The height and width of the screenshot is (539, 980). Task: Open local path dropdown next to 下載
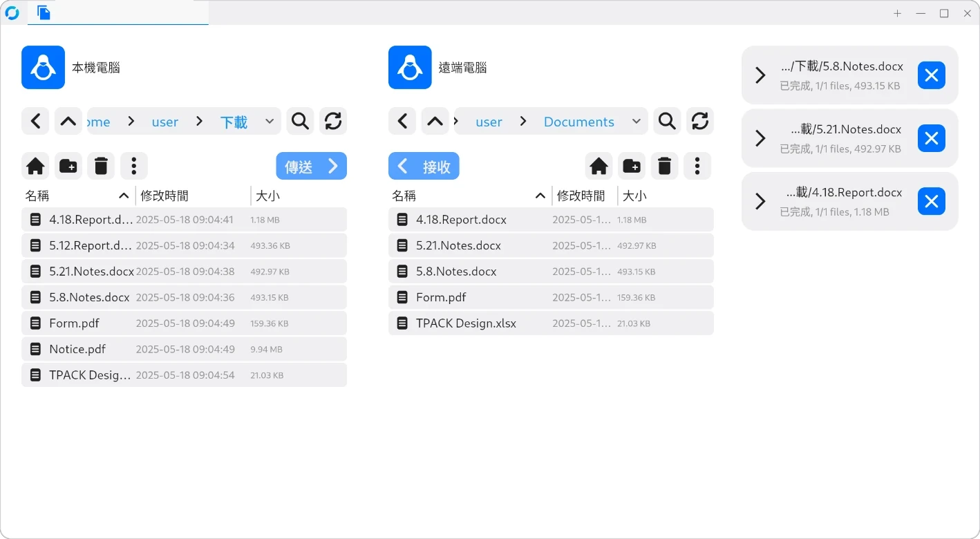[270, 122]
